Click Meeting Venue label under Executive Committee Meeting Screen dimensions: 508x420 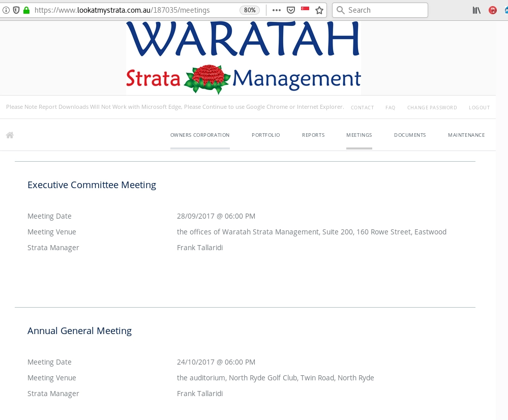(52, 232)
